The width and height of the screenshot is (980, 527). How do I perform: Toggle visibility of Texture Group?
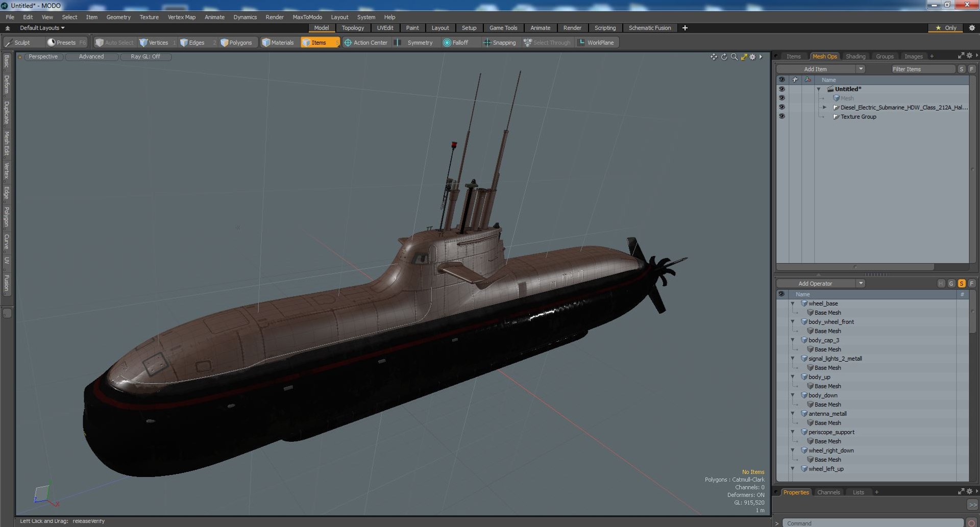(781, 116)
